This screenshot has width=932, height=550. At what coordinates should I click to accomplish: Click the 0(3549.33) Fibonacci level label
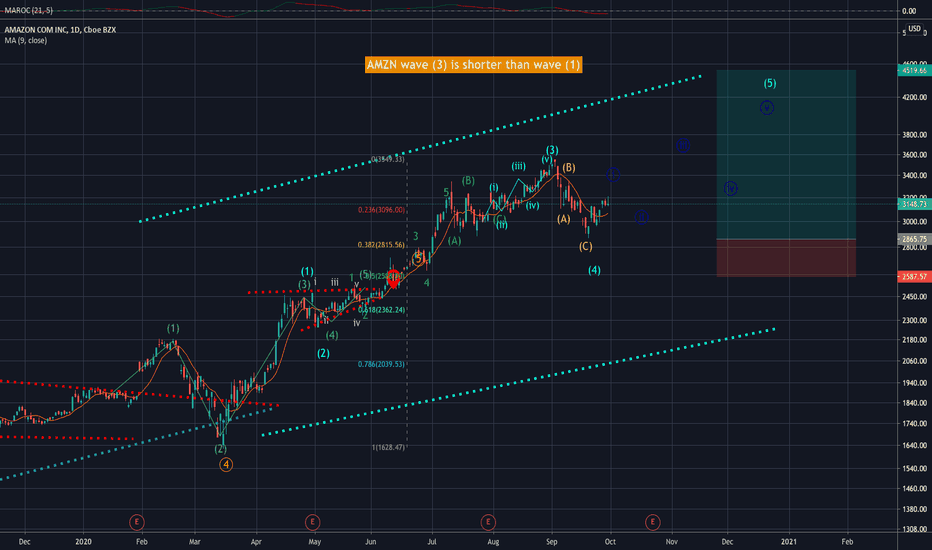pos(388,159)
